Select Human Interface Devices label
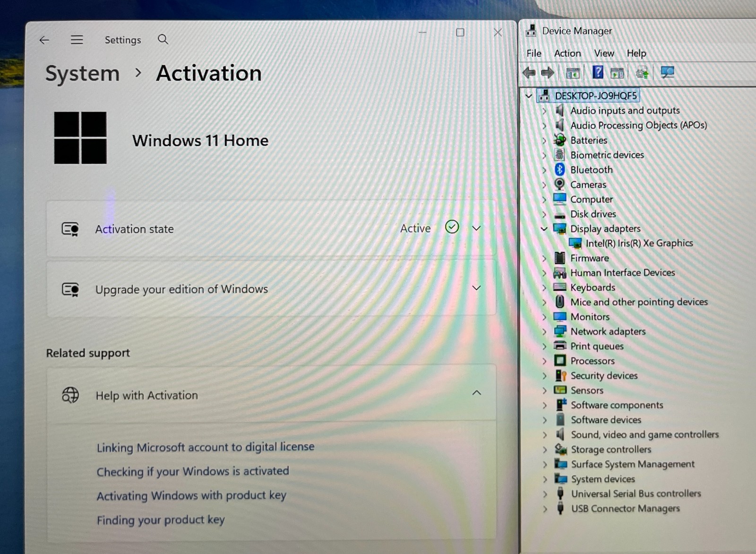Screen dimensions: 756x554 (x=623, y=272)
